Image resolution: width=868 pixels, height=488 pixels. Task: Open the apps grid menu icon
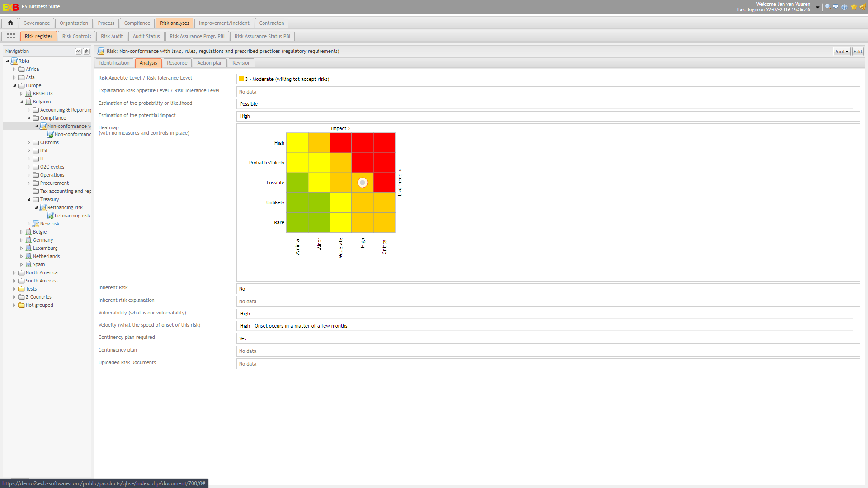tap(11, 36)
